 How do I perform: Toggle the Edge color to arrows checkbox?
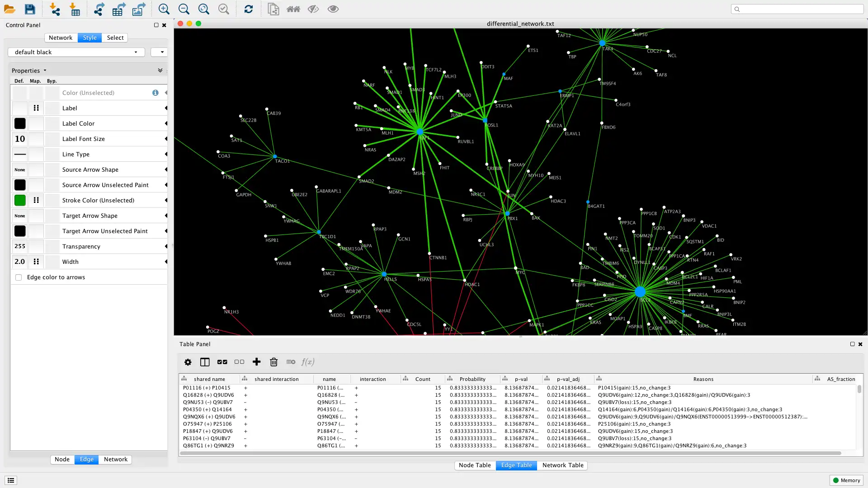point(18,277)
